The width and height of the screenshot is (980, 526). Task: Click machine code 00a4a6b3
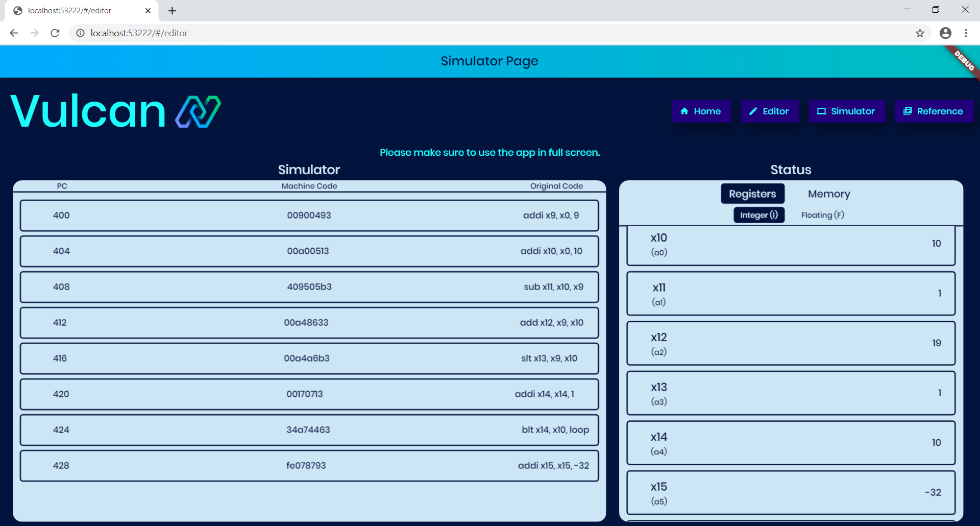click(x=307, y=358)
